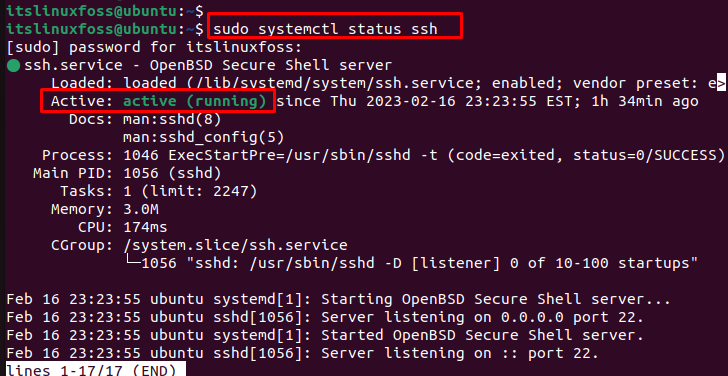Click the ssh.service unit name
This screenshot has height=376, width=728.
point(73,65)
